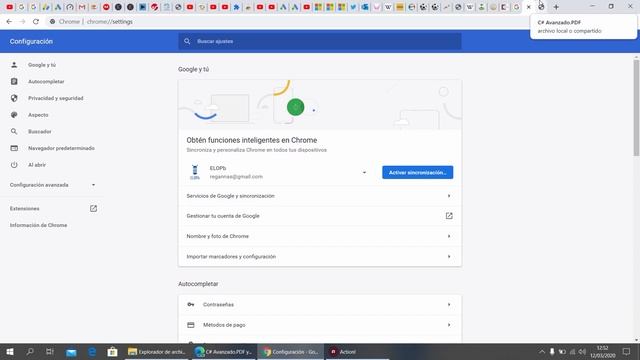Open Microsoft Store from the taskbar
640x360 pixels.
point(112,351)
